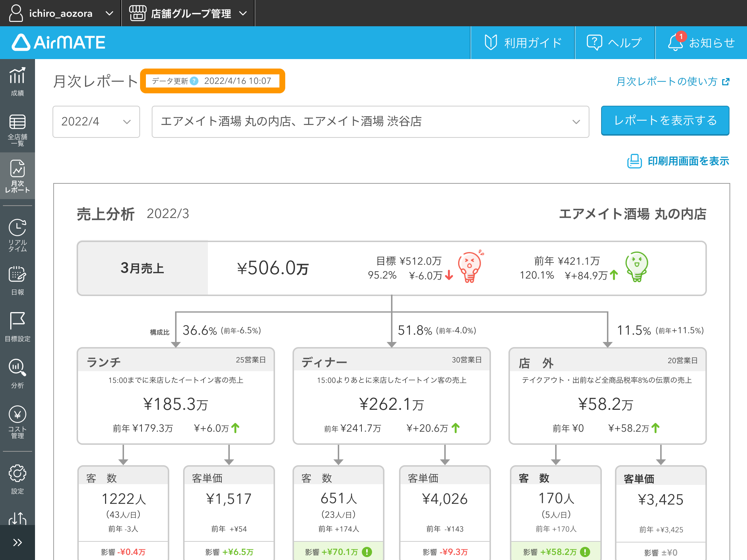Click the ¥506.0万 monthly sales value
This screenshot has width=747, height=560.
[x=273, y=268]
